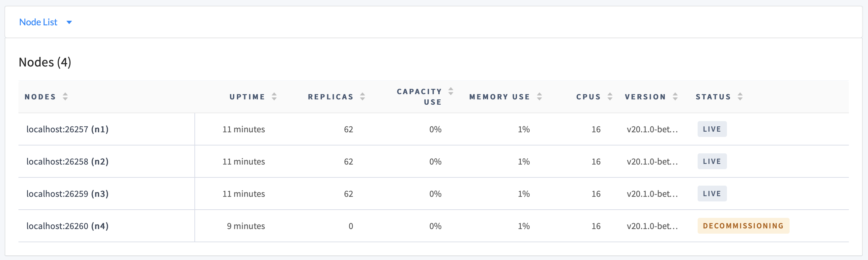Click Memory Use sort icon
The image size is (868, 260).
(x=539, y=97)
